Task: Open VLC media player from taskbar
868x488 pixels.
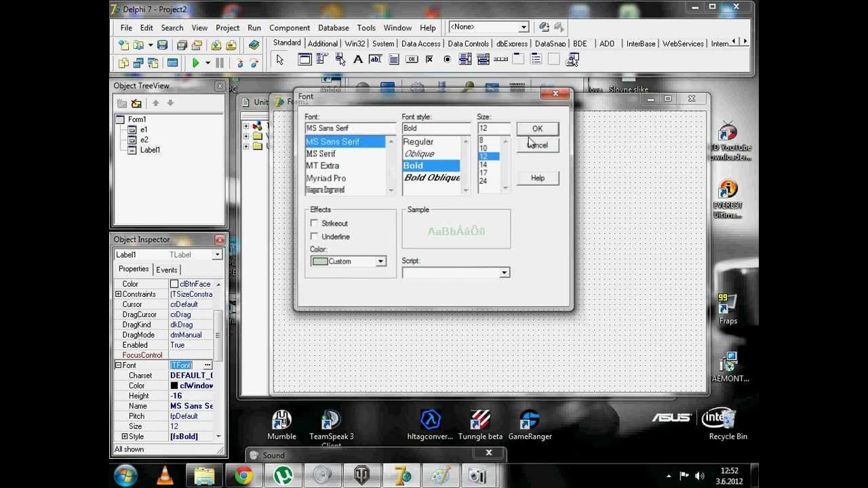Action: [x=165, y=476]
